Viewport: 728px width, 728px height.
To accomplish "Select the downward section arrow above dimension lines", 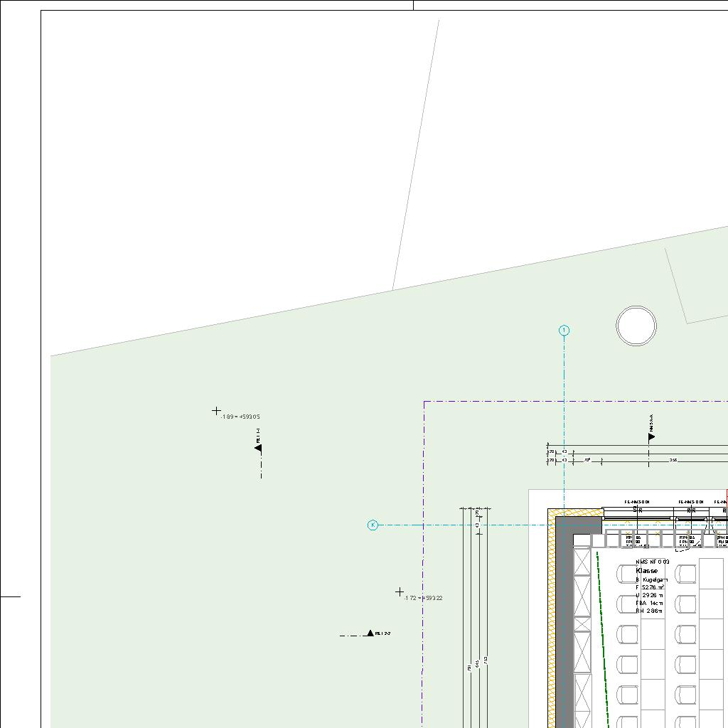I will 651,437.
